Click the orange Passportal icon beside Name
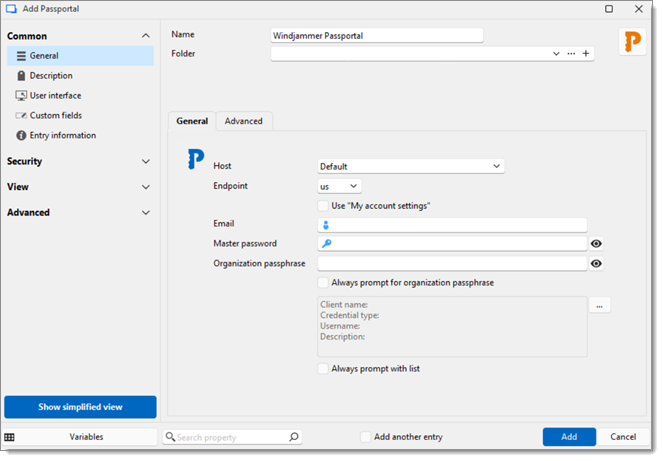Viewport: 663px width, 461px height. click(x=633, y=41)
